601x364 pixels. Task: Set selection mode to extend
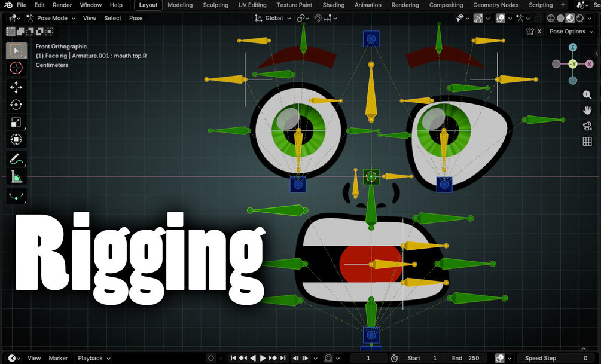tap(20, 32)
